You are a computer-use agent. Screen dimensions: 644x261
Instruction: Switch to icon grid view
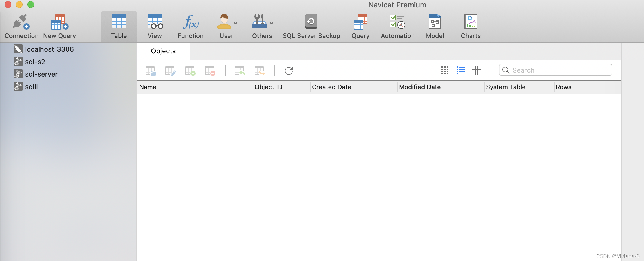click(x=445, y=70)
